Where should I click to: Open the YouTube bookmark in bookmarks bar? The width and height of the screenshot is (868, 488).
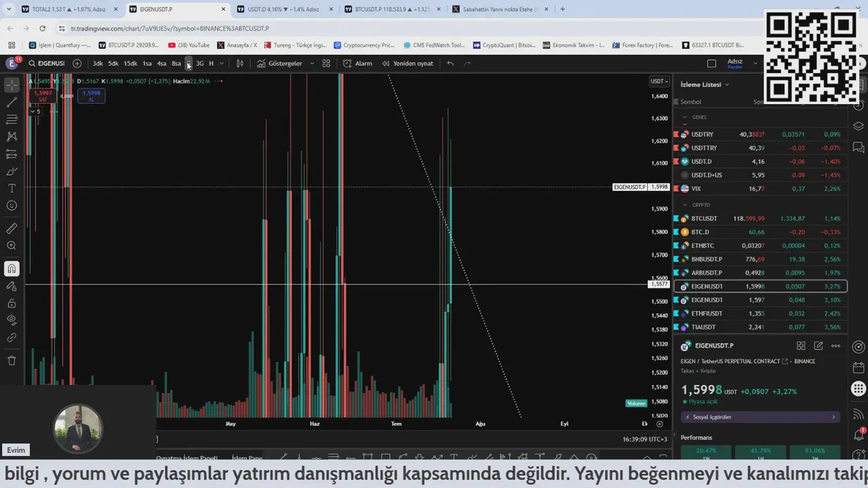pyautogui.click(x=189, y=45)
